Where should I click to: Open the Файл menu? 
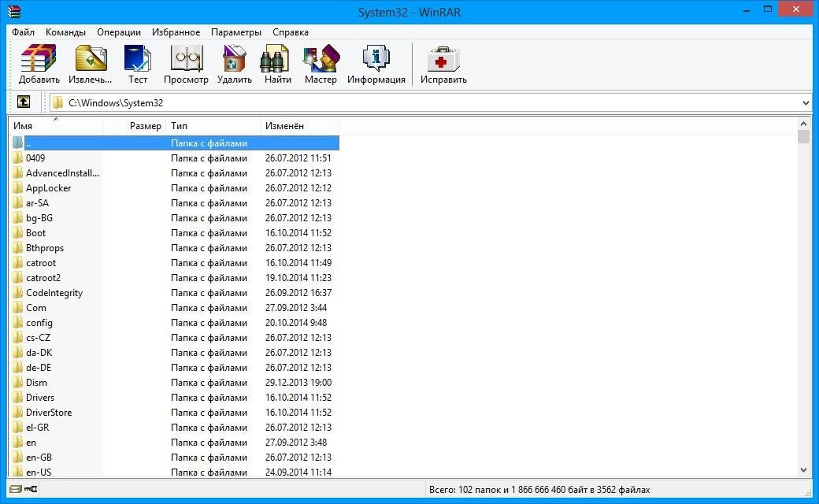tap(23, 31)
